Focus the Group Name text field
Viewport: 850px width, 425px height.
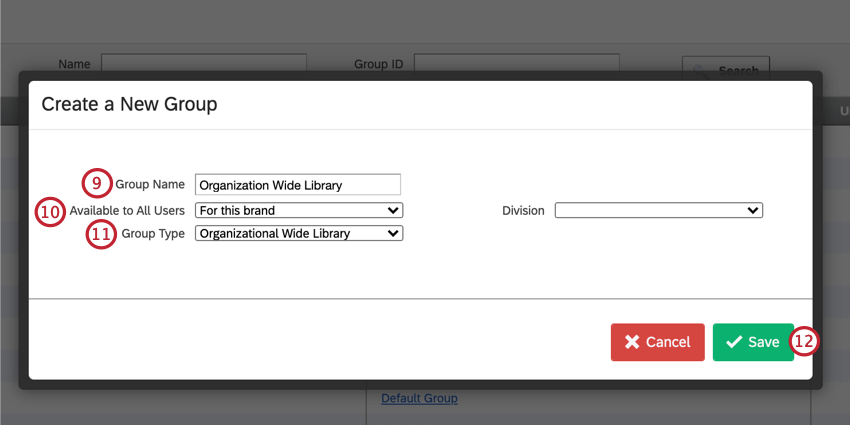point(298,184)
